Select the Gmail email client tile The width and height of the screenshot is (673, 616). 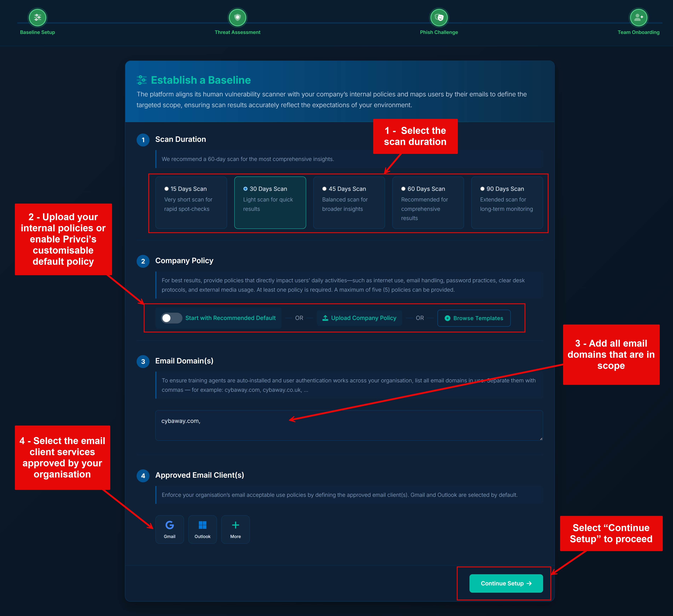pos(170,529)
